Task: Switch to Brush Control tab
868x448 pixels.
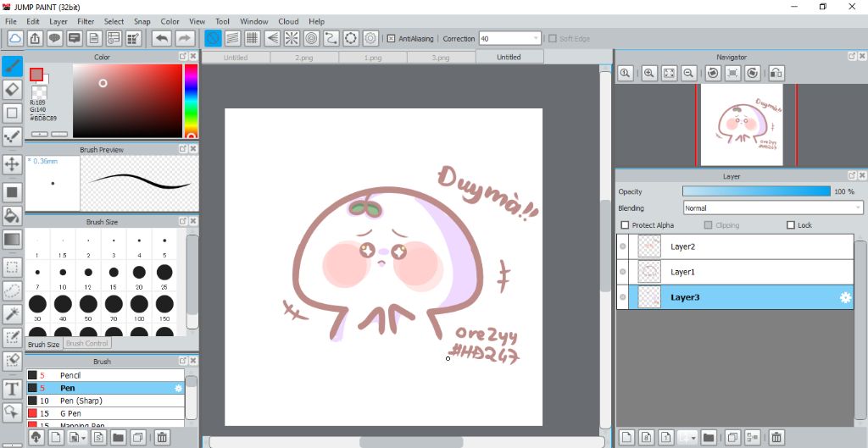Action: [87, 343]
